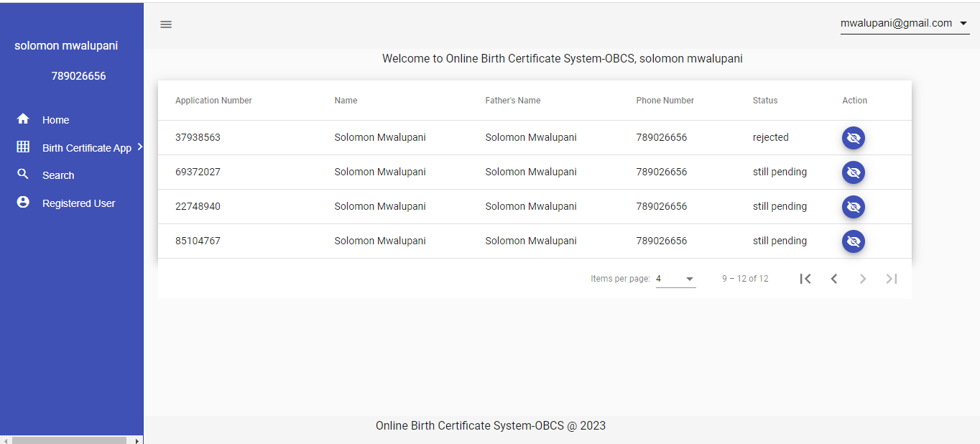Click the sidebar horizontal scrollbar
This screenshot has width=980, height=444.
69,440
